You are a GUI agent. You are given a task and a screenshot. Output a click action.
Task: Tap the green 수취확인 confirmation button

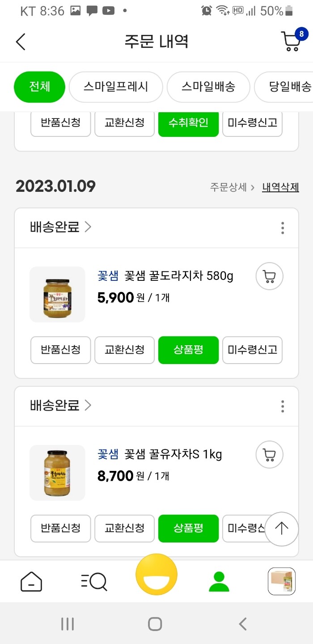tap(188, 124)
